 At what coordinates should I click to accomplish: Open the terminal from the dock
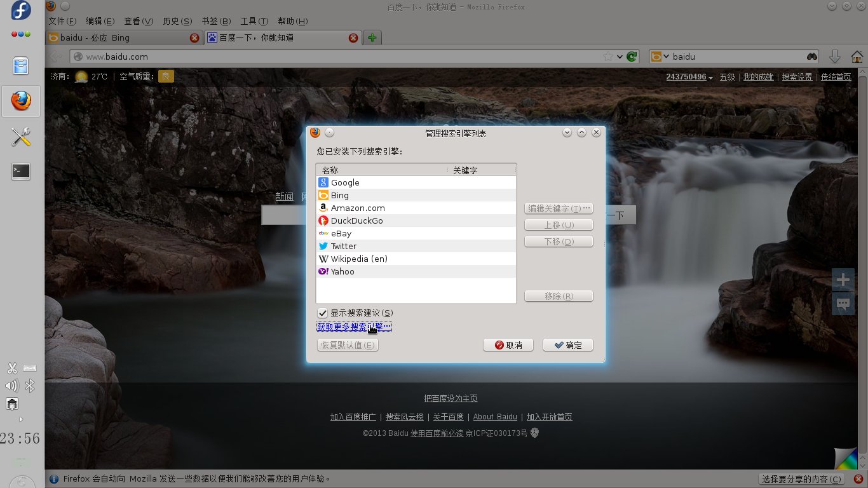point(21,171)
